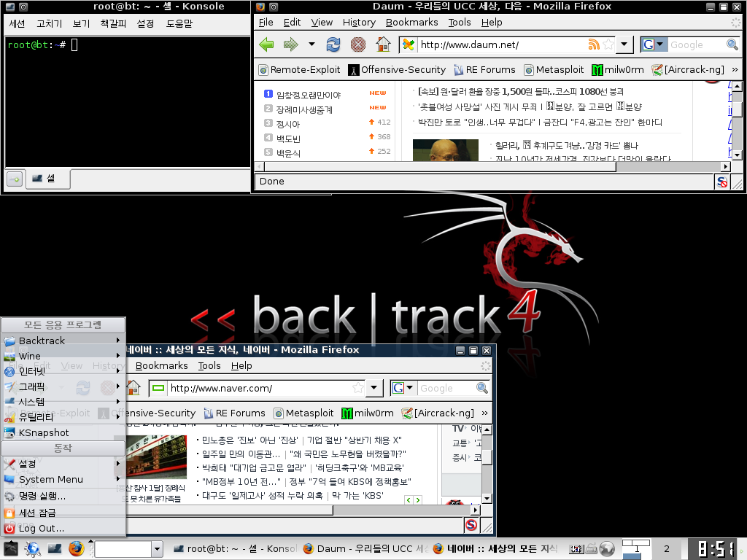
Task: Click KSnapshot entry in K menu
Action: (x=63, y=433)
